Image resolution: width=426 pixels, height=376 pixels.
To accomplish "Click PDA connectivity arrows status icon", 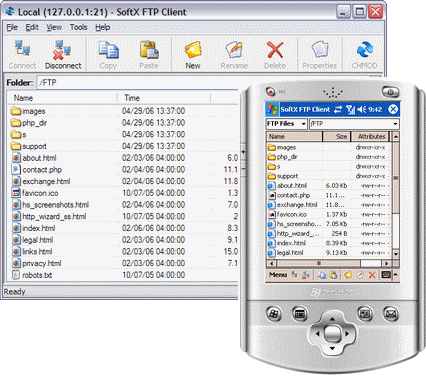I will click(x=338, y=109).
